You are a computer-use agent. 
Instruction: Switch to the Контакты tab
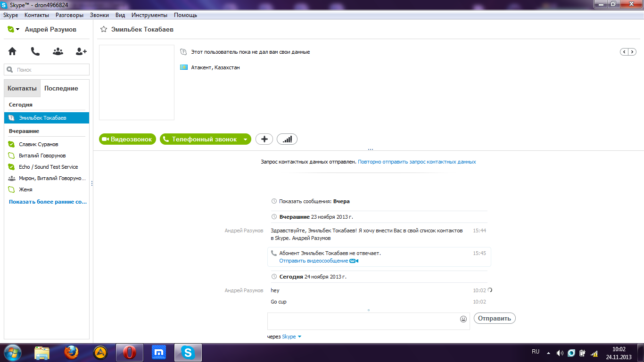22,88
